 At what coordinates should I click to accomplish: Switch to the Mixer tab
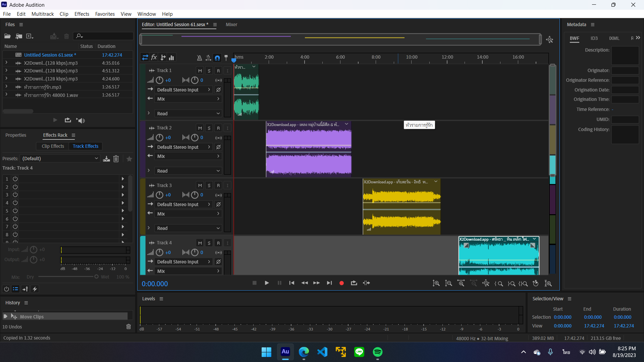[x=231, y=24]
